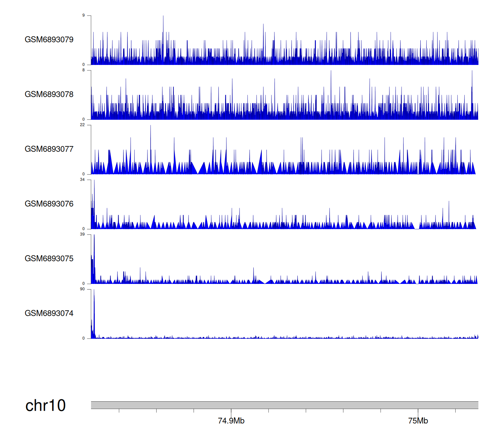The image size is (504, 444).
Task: Click the y-axis maximum value 90
Action: coord(82,289)
